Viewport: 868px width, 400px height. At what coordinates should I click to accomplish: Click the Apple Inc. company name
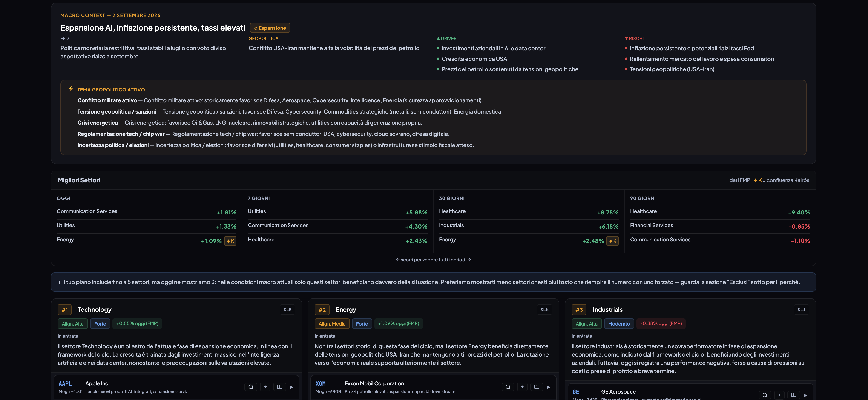[x=97, y=383]
